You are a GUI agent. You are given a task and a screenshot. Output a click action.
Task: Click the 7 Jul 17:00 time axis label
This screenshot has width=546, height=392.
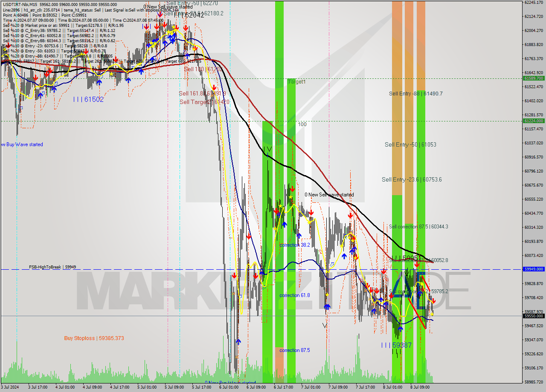pyautogui.click(x=366, y=387)
